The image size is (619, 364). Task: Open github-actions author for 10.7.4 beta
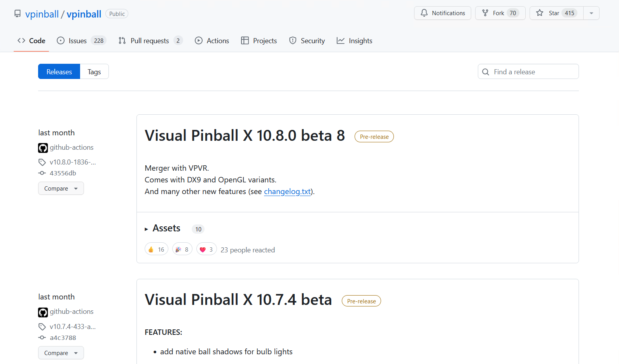72,311
